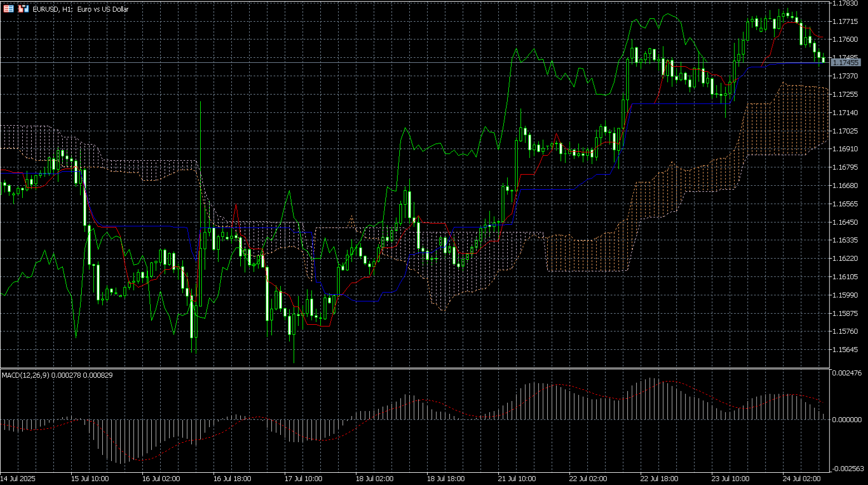Viewport: 868px width, 485px height.
Task: Select the MACD(12,26,9) indicator label
Action: pyautogui.click(x=57, y=375)
